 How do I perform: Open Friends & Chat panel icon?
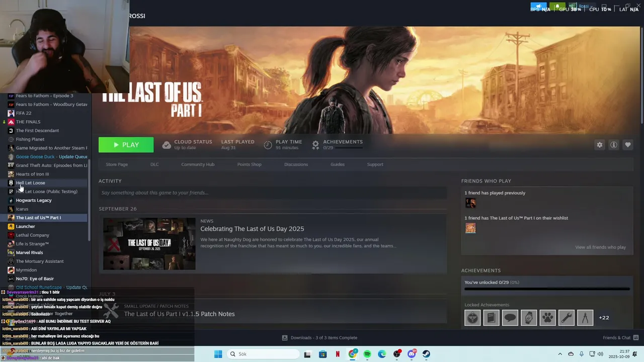pos(635,337)
